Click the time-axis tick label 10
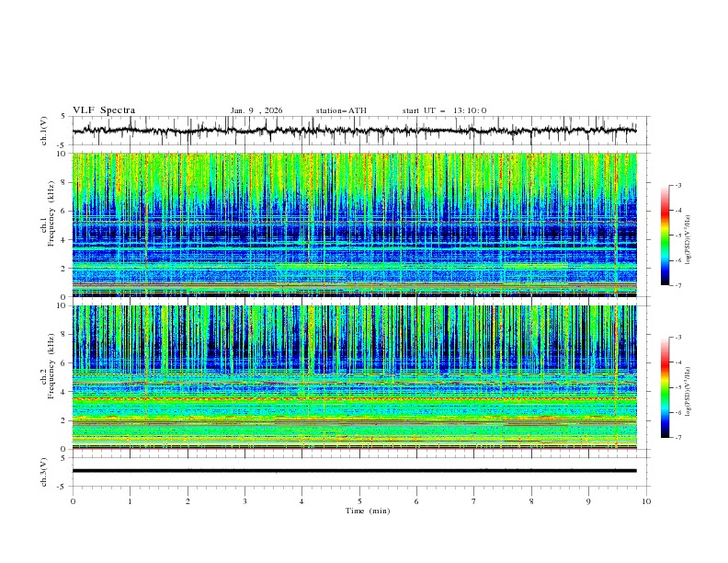The image size is (728, 563). (646, 501)
